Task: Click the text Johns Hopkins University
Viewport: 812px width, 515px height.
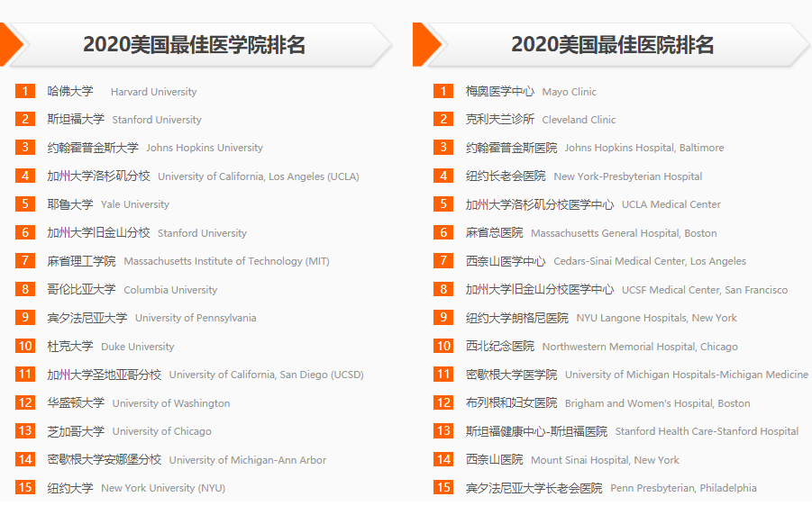Action: pos(205,148)
